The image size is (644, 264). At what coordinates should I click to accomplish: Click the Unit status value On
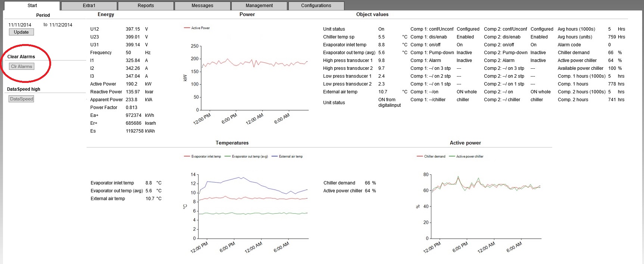click(381, 29)
